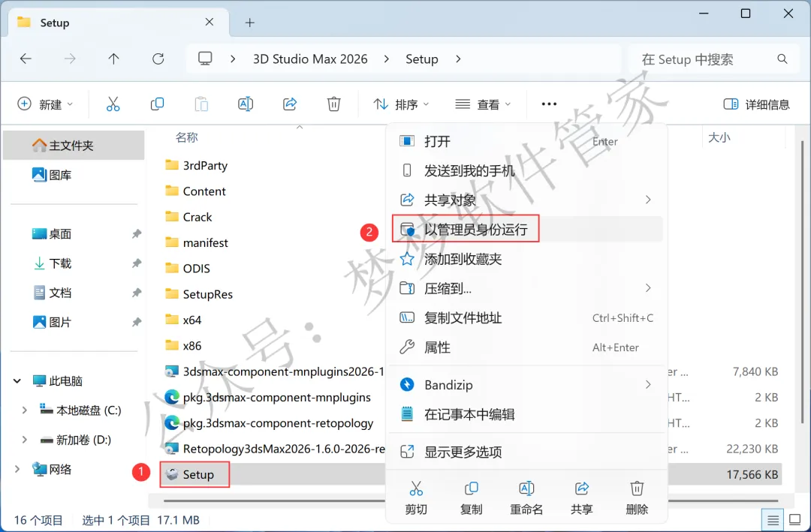Close the Setup tab
Viewport: 811px width, 532px height.
pos(210,22)
